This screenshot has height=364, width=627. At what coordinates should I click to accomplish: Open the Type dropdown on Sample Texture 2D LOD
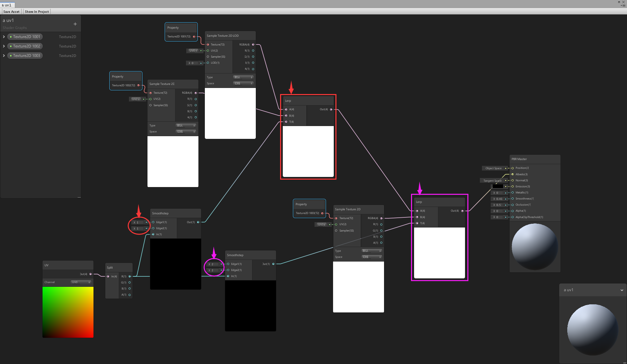(243, 77)
